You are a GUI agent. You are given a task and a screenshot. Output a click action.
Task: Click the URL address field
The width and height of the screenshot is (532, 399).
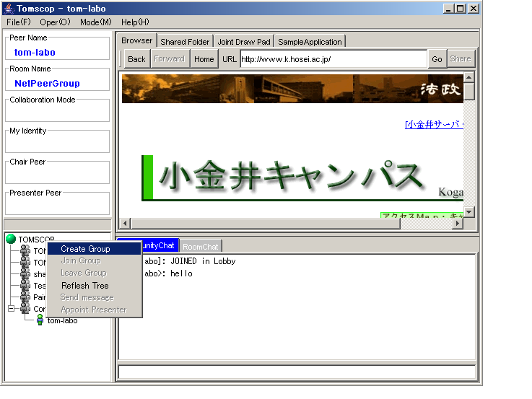coord(333,59)
